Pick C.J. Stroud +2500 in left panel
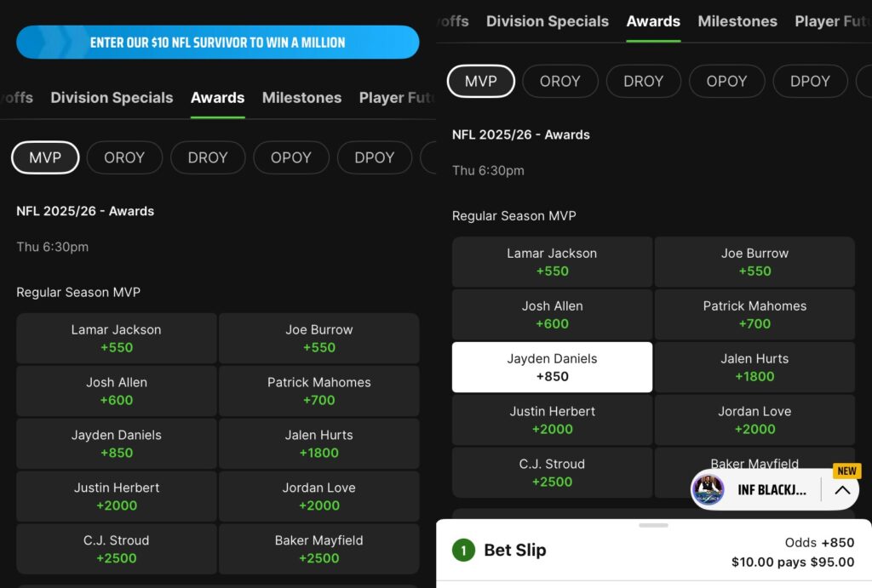872x588 pixels. 116,549
